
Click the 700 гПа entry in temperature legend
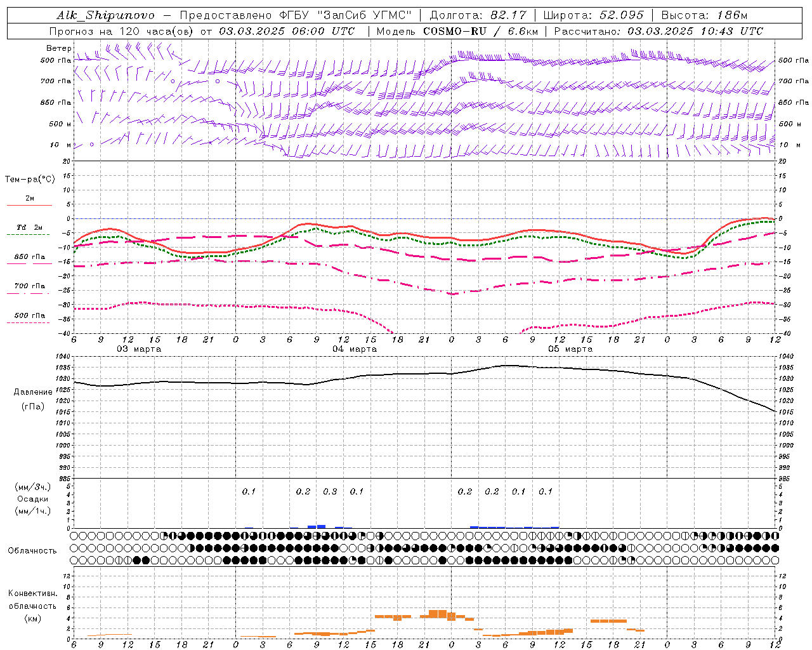(30, 286)
